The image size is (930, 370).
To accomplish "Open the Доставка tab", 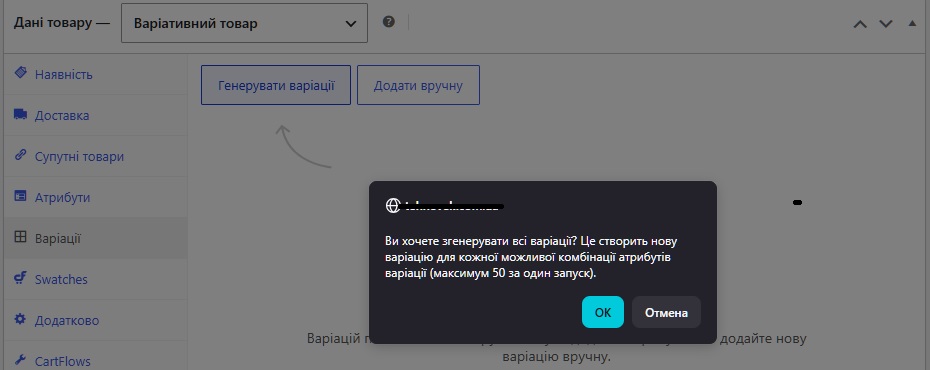I will tap(95, 115).
